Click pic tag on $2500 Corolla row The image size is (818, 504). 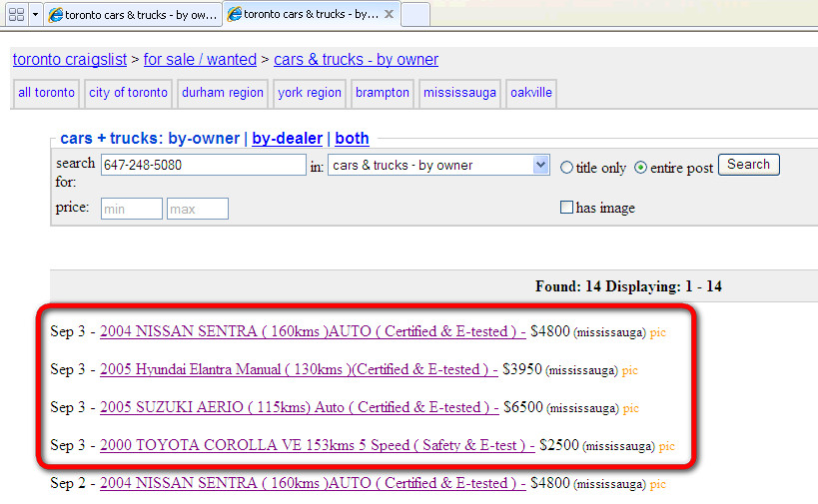pos(667,447)
